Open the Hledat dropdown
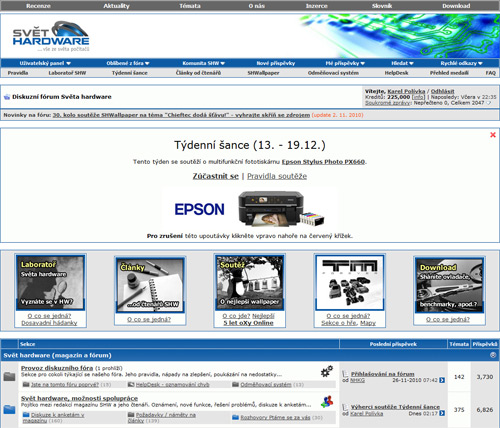Screen dimensions: 500x428 click(402, 63)
